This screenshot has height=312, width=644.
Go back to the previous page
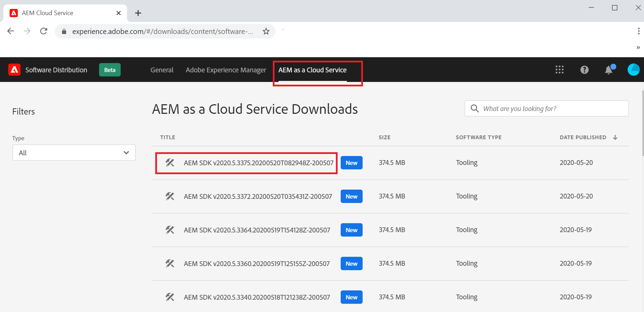pyautogui.click(x=11, y=31)
